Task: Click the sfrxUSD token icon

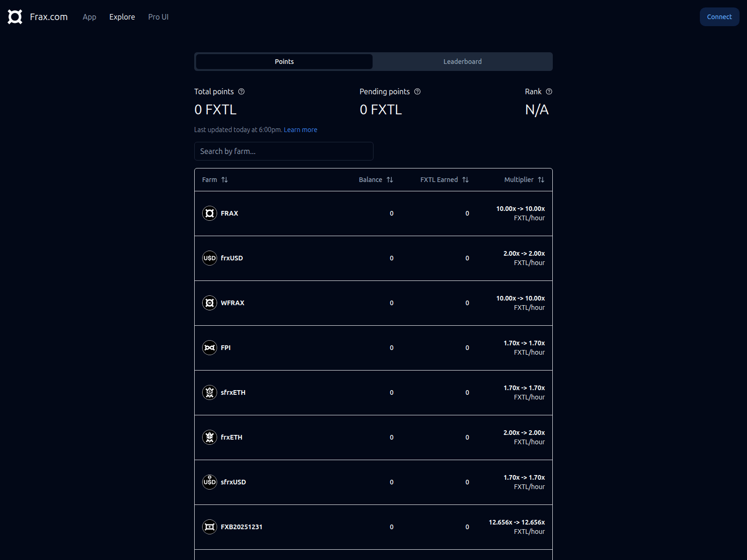Action: point(210,482)
